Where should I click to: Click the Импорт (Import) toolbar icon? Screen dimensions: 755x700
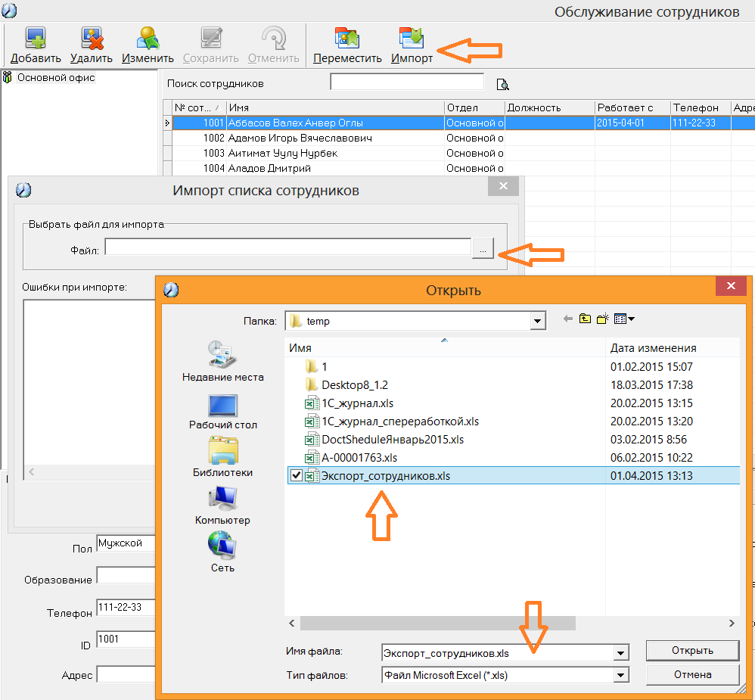pos(412,39)
